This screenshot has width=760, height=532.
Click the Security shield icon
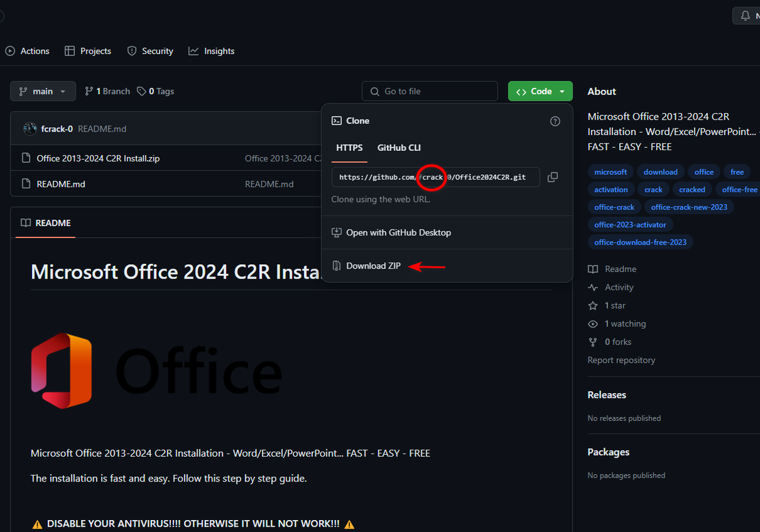pos(132,51)
